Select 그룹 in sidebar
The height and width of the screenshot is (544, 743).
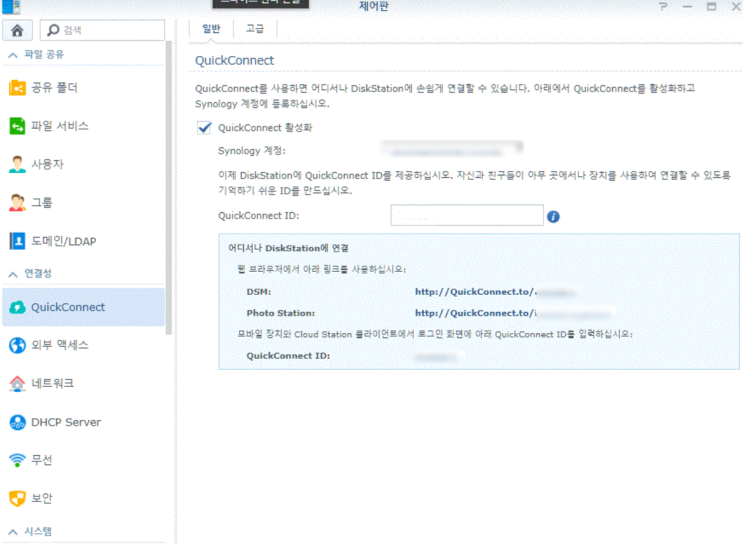83,203
